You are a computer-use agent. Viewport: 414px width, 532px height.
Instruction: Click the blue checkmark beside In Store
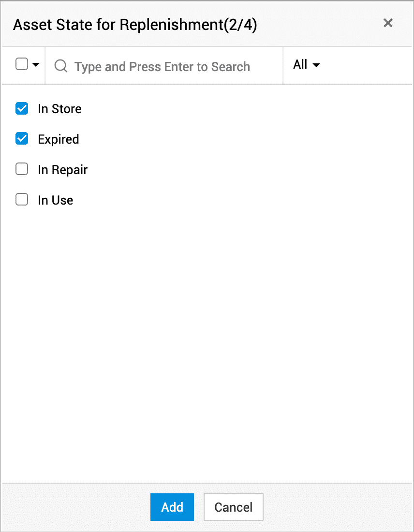click(22, 109)
